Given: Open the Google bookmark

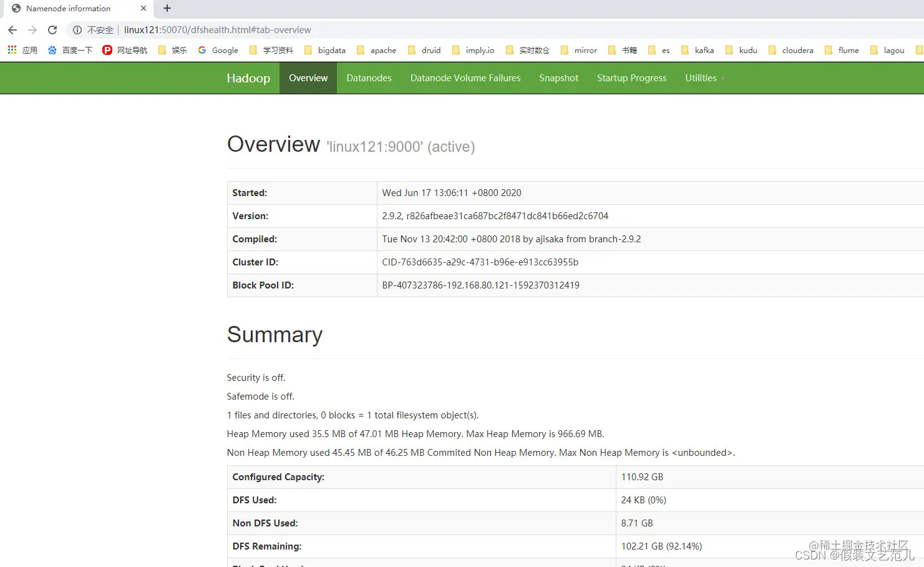Looking at the screenshot, I should 218,50.
